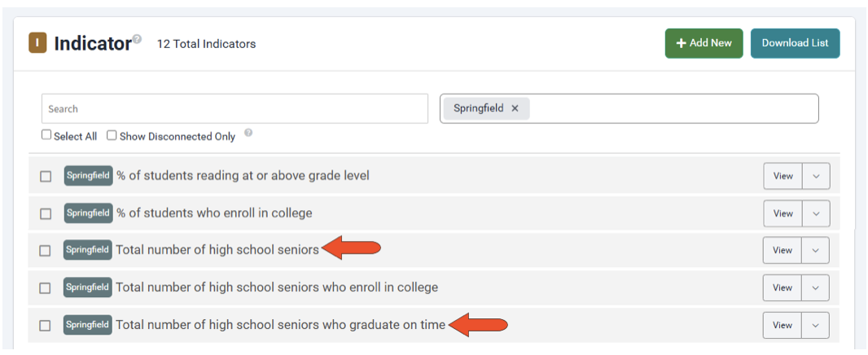
Task: Toggle the Select All checkbox
Action: click(46, 136)
